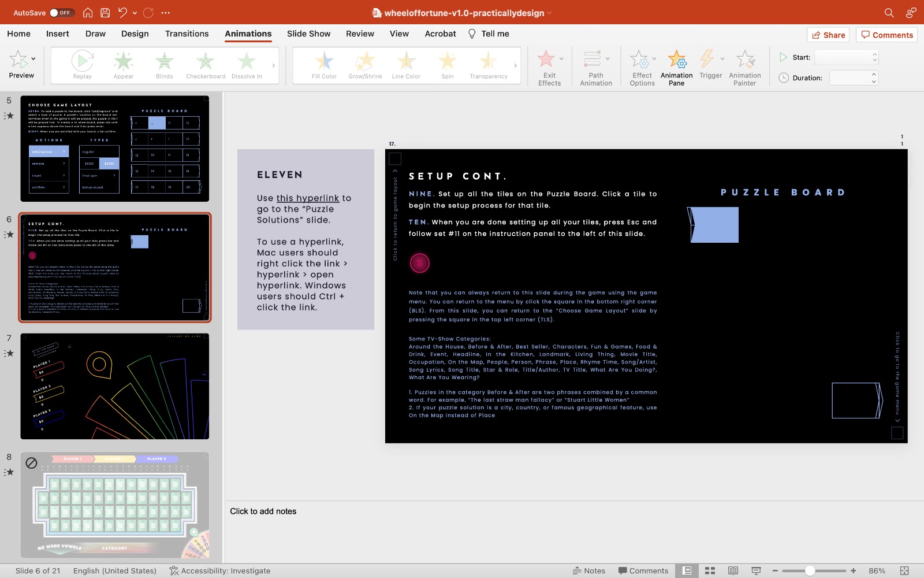Click the Redo icon
The image size is (924, 578).
coord(148,13)
